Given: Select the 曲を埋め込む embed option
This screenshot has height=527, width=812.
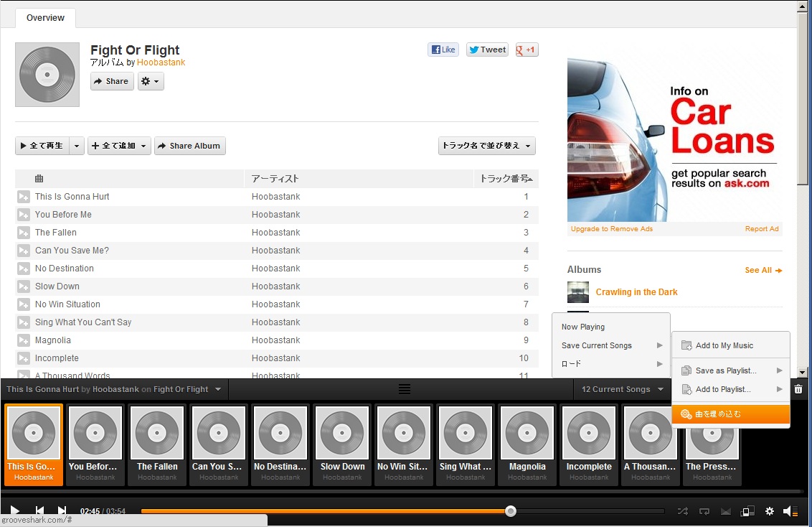Looking at the screenshot, I should [731, 414].
